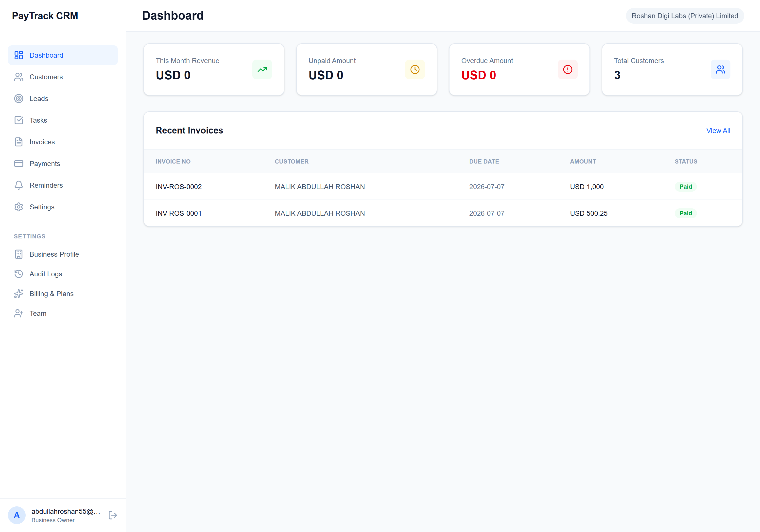Click the Audit Logs history icon

(18, 274)
